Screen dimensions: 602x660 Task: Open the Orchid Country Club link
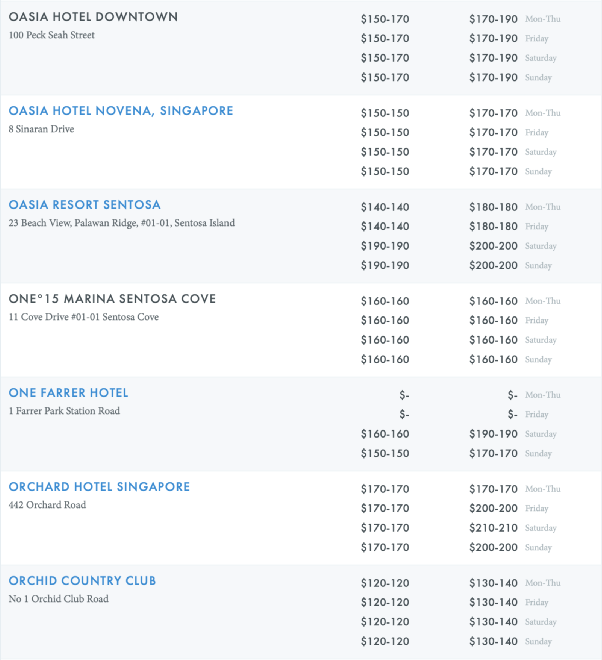pyautogui.click(x=82, y=581)
